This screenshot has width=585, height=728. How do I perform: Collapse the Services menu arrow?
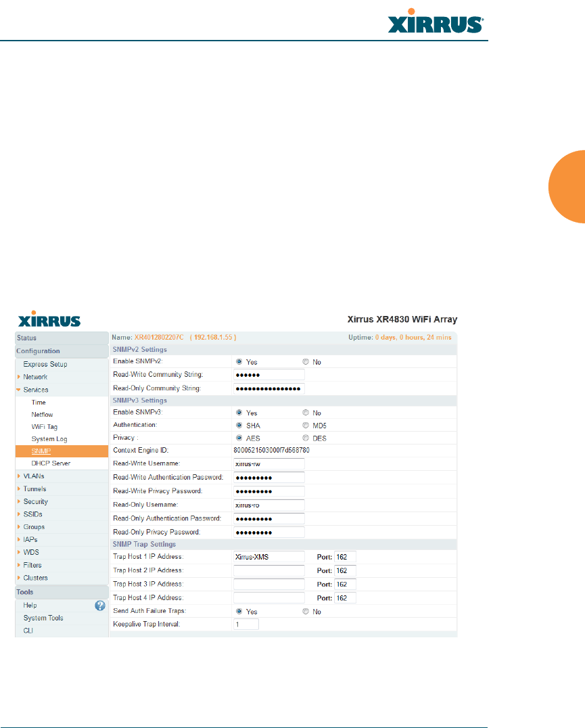18,390
